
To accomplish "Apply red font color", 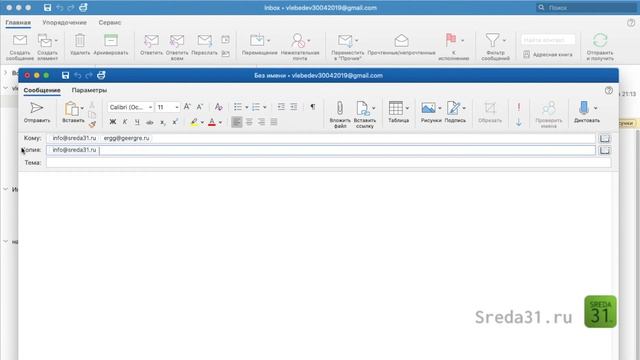I will (212, 122).
